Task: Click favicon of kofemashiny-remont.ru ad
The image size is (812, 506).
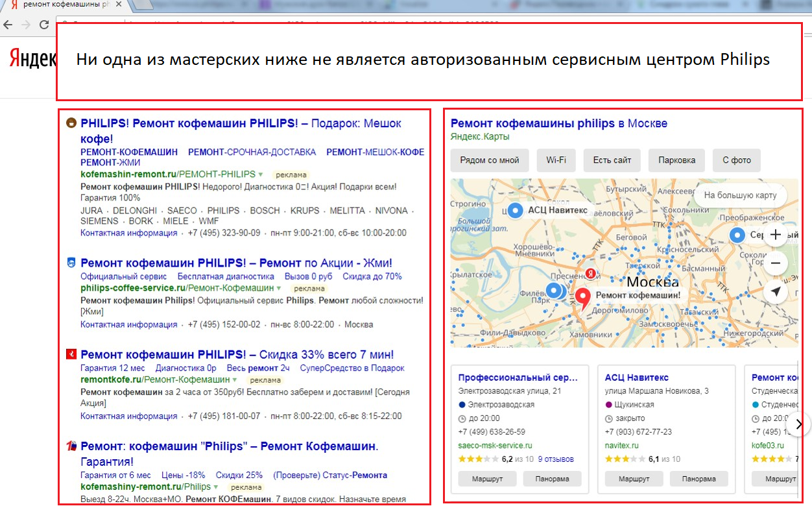Action: (x=72, y=446)
